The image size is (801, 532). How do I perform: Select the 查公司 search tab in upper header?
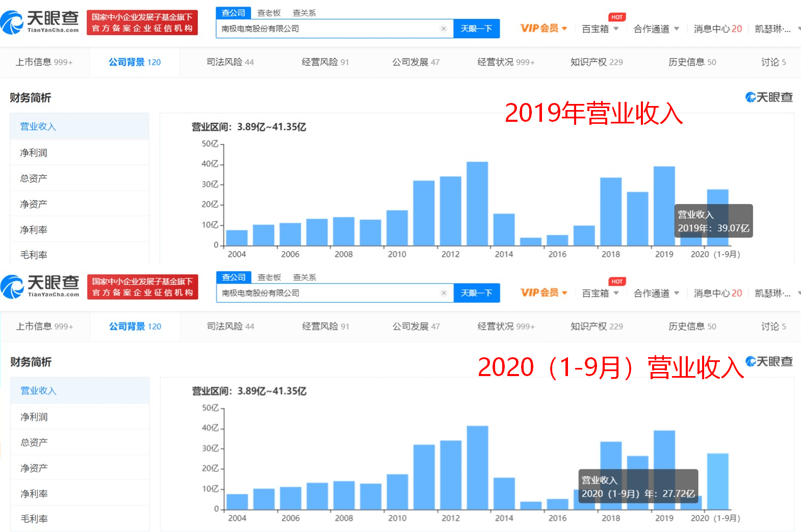[234, 13]
